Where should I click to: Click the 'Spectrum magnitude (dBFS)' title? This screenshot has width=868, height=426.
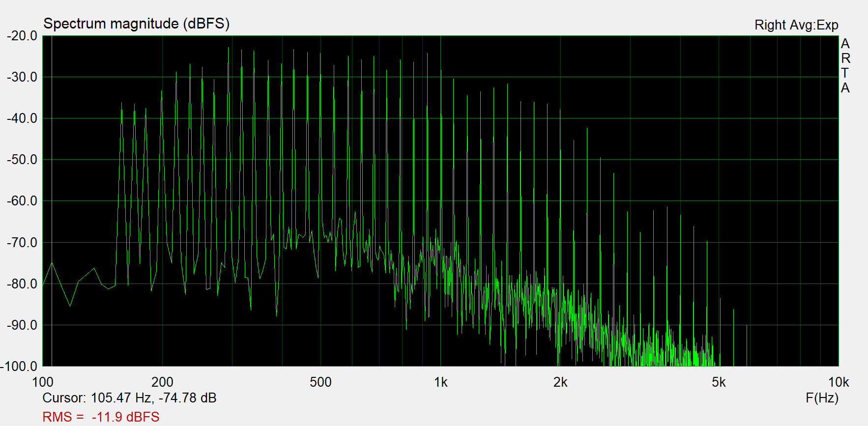coord(136,24)
